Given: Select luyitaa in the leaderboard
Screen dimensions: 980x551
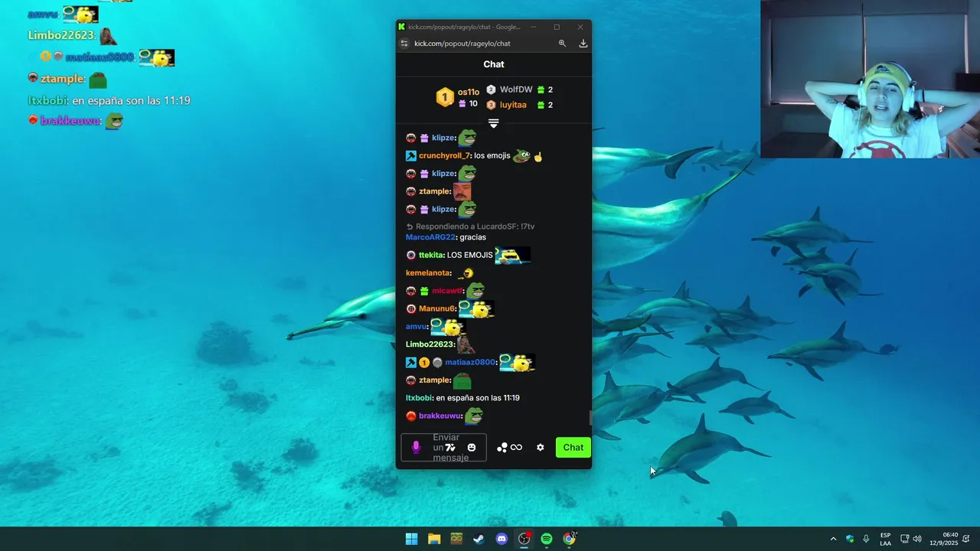Looking at the screenshot, I should tap(513, 105).
